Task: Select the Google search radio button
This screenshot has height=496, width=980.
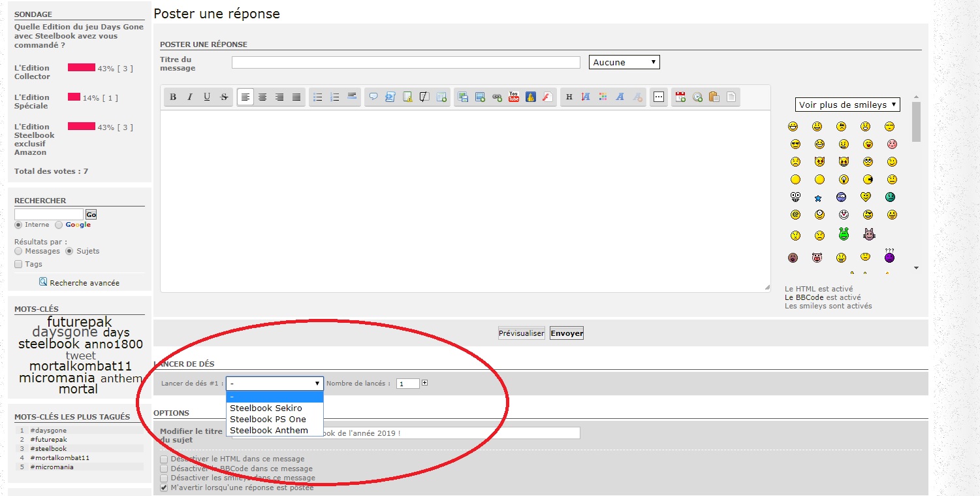Action: (x=59, y=225)
